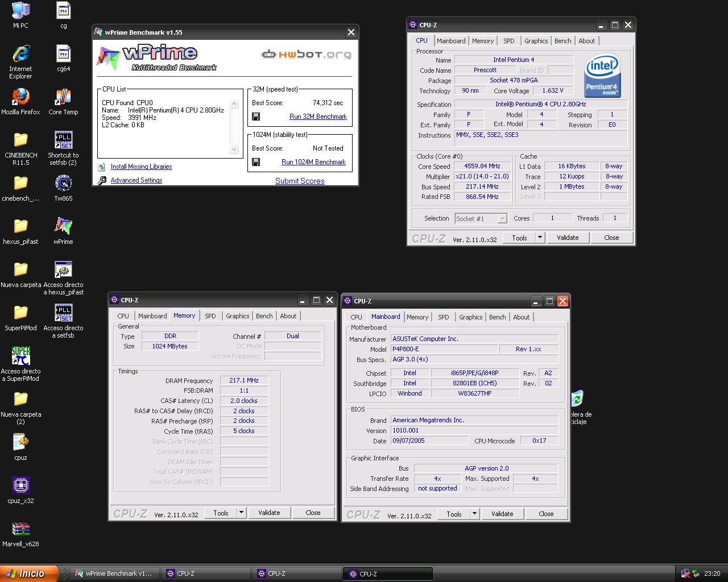Select CPU tab in Mainboard CPU-Z window
This screenshot has height=582, width=728.
(x=356, y=317)
